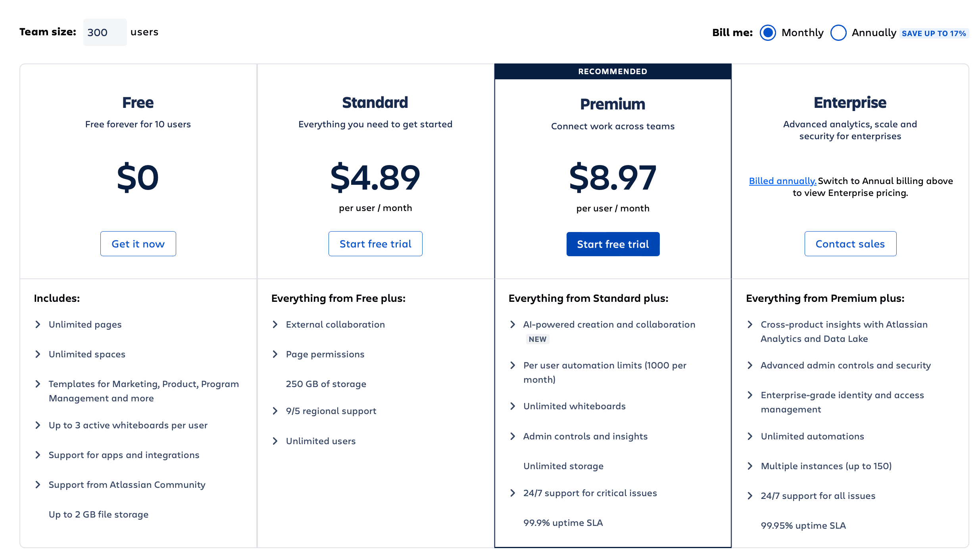This screenshot has width=980, height=560.
Task: Select the Monthly billing radio button
Action: [x=768, y=33]
